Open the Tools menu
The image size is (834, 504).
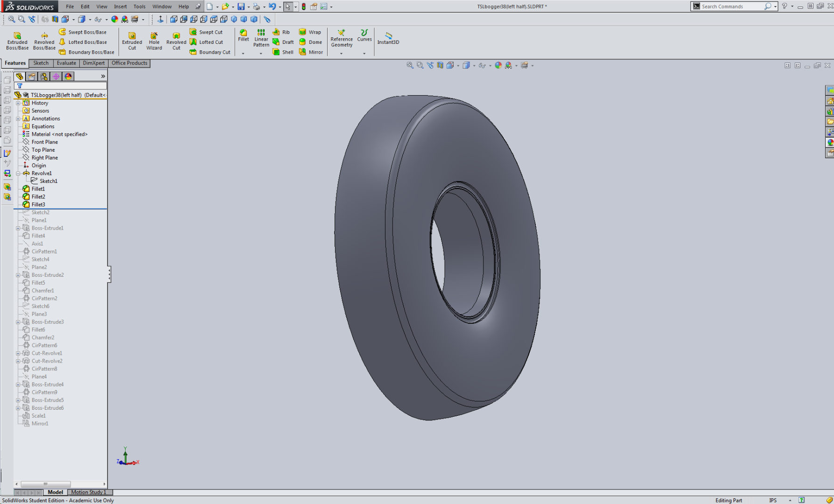pos(139,6)
